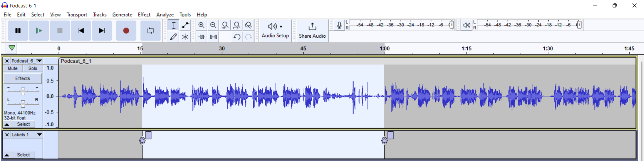Open the Help menu

point(202,15)
